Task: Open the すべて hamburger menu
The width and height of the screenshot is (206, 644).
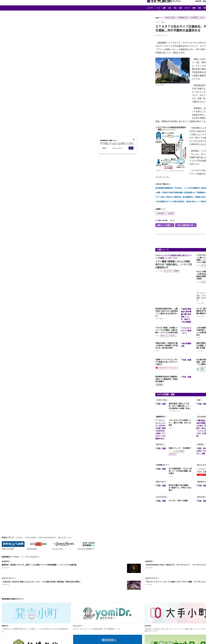Action: (x=150, y=8)
